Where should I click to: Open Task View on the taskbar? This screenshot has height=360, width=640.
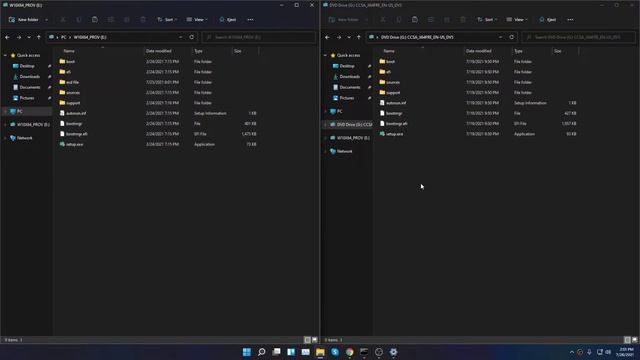click(x=276, y=352)
